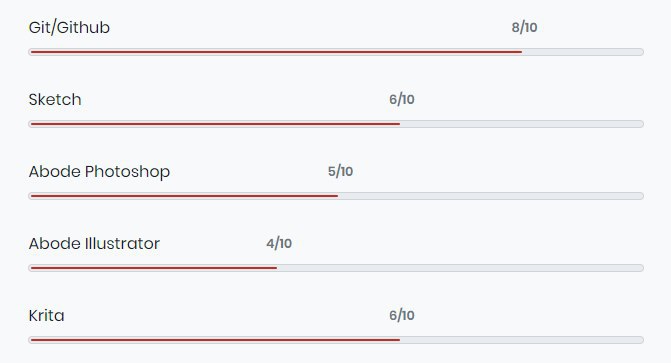Click the 4/10 score for Abode Illustrator
This screenshot has height=363, width=671.
279,243
